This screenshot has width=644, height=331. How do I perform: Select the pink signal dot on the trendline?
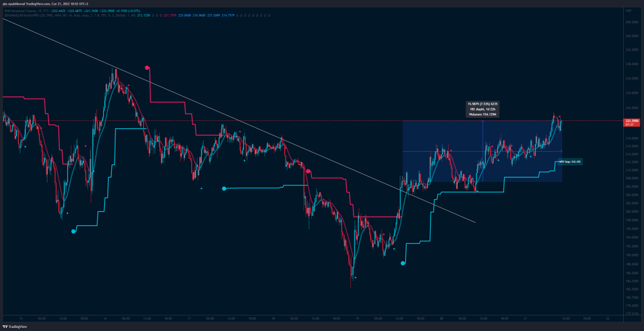point(308,171)
